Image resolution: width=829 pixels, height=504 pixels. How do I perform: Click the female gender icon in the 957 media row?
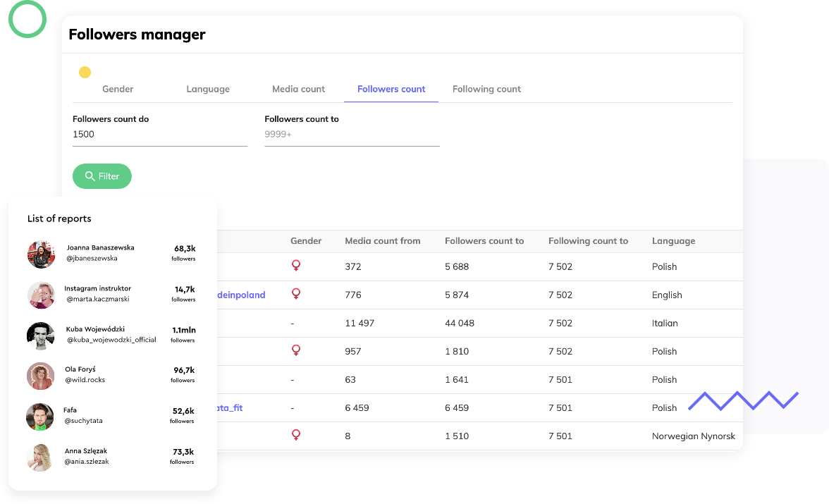(x=296, y=350)
